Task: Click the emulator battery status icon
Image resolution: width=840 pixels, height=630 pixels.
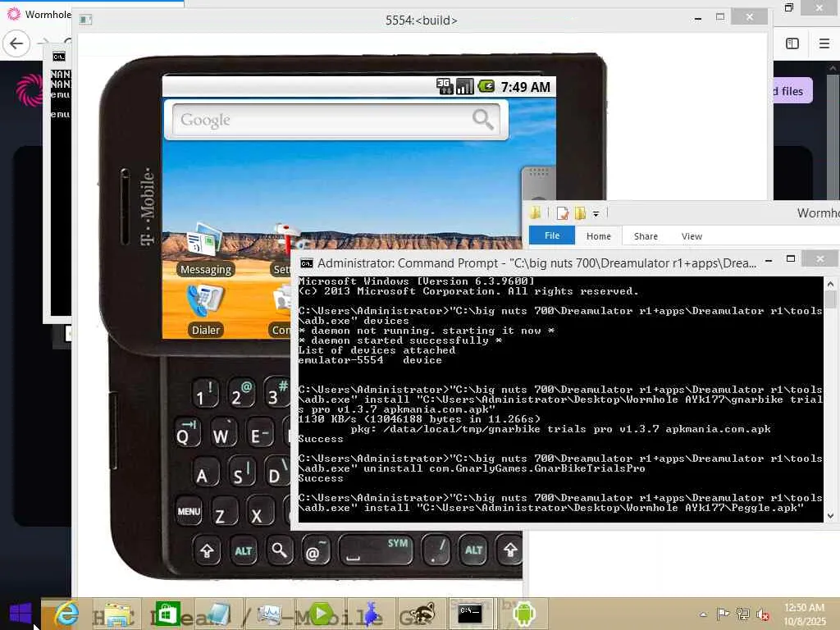Action: (486, 85)
